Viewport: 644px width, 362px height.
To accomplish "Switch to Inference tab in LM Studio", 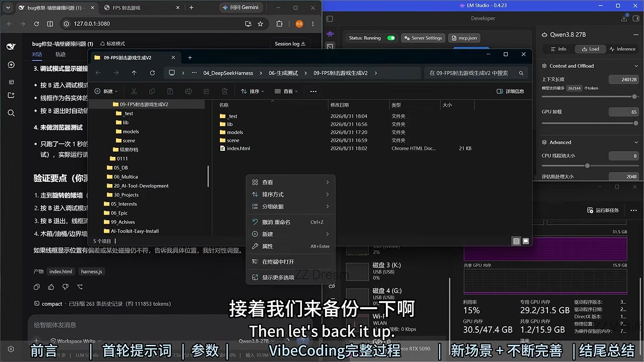I will [x=622, y=49].
